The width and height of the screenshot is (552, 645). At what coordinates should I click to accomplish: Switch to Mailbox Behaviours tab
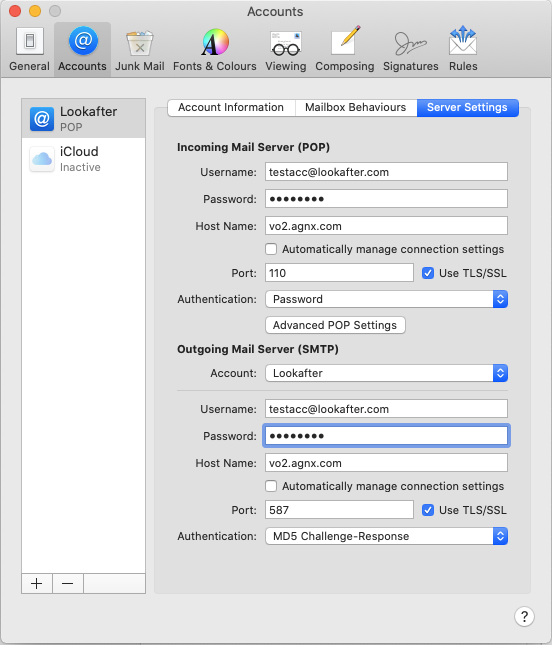tap(356, 107)
